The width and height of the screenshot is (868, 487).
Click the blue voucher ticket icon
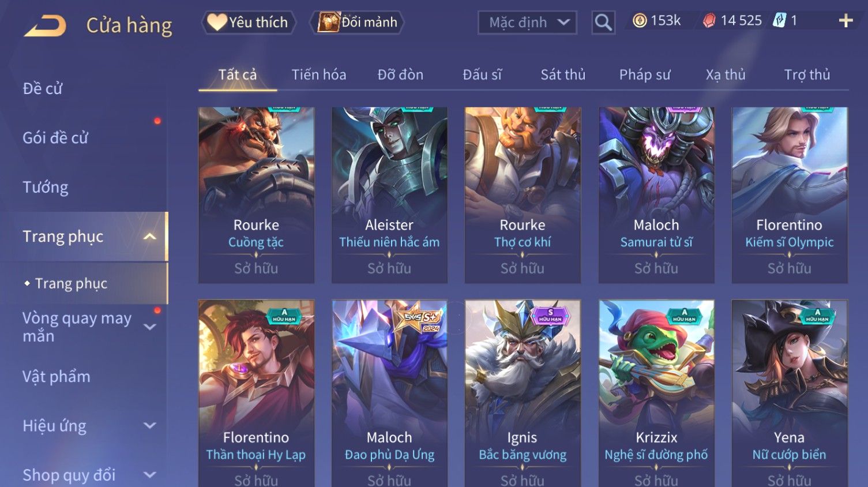(779, 21)
